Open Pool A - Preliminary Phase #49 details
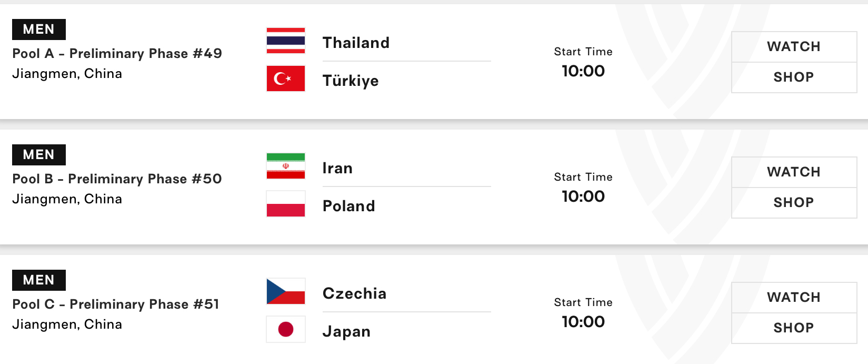 (117, 54)
